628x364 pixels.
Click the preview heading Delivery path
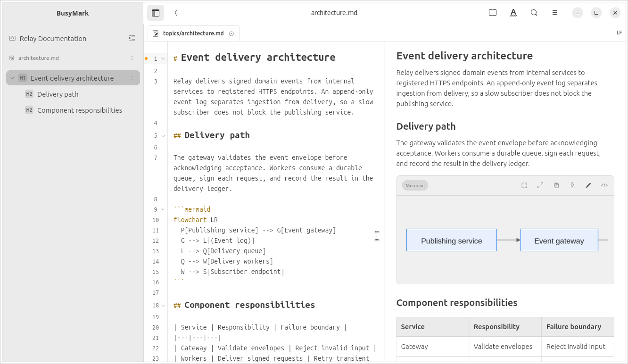426,126
